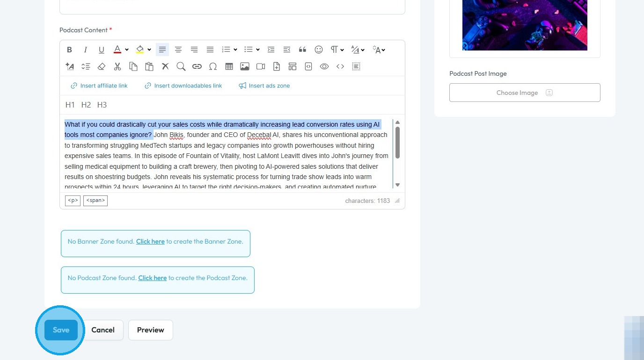Insert a table
Image resolution: width=644 pixels, height=360 pixels.
(x=229, y=66)
